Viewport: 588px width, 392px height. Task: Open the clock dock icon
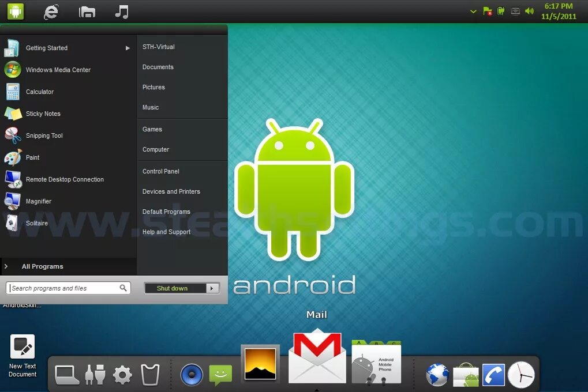pos(521,375)
